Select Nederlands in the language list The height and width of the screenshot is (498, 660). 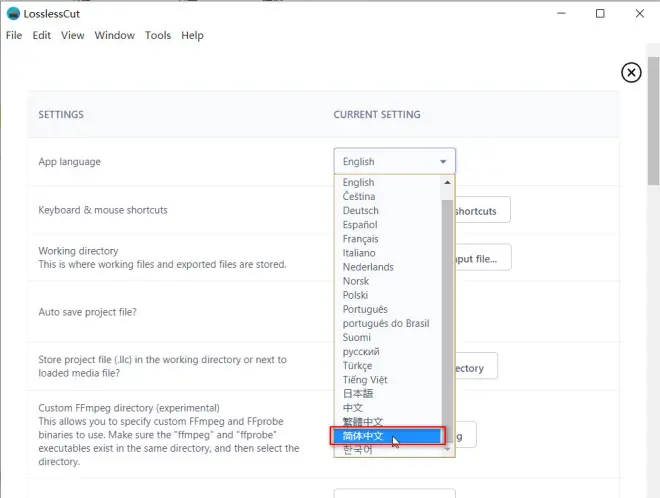pos(388,267)
